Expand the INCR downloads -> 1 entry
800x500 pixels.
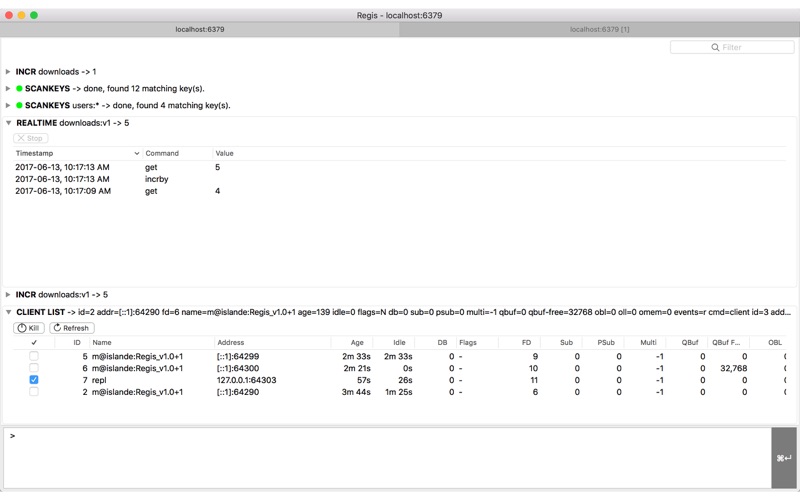[x=8, y=72]
